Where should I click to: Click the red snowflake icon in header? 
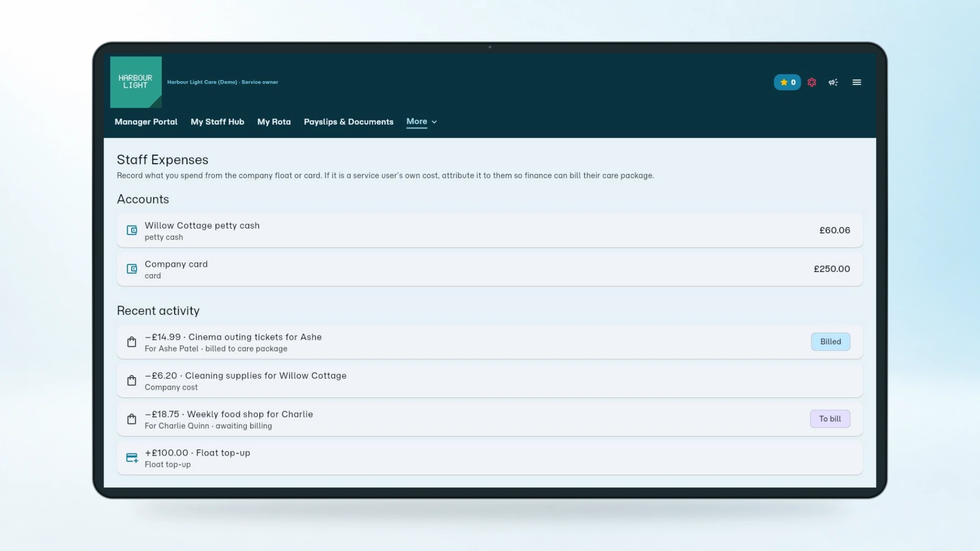click(812, 82)
